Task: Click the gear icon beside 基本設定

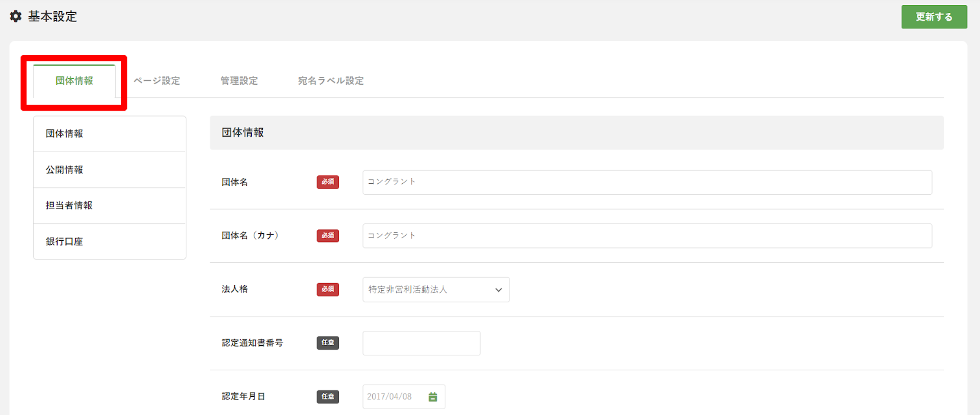Action: [16, 17]
